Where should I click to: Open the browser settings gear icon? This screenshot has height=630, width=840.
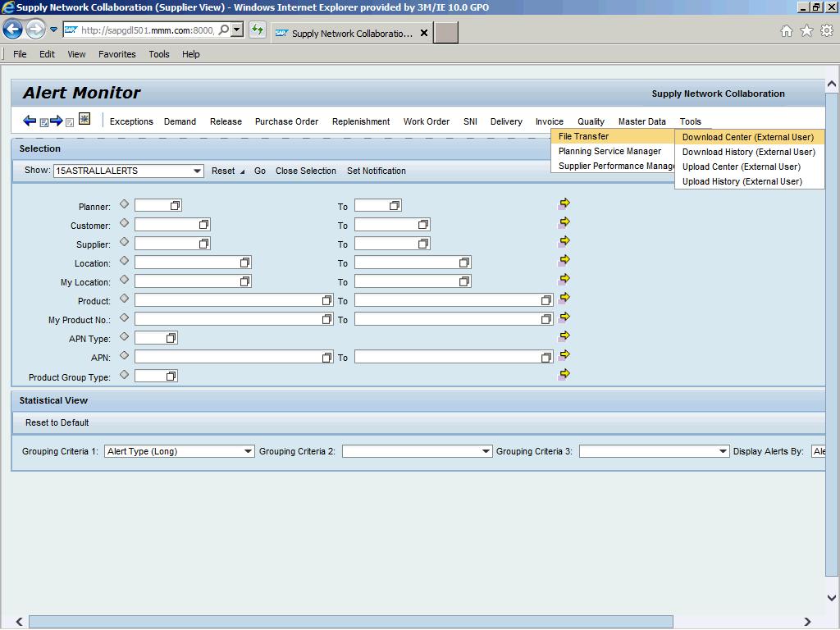pos(827,31)
